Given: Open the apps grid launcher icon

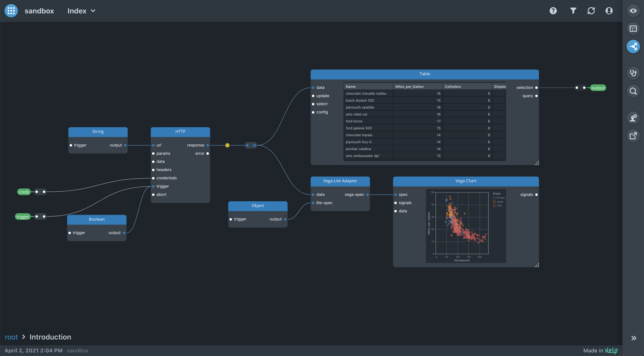Looking at the screenshot, I should coord(11,11).
